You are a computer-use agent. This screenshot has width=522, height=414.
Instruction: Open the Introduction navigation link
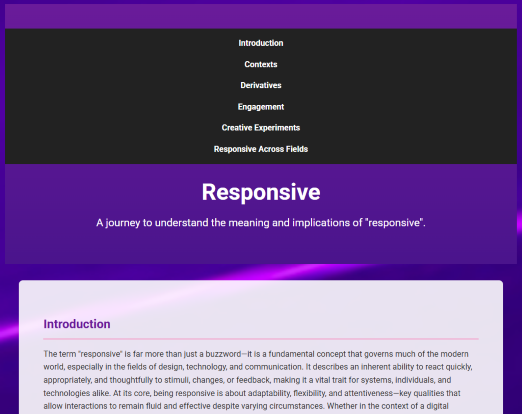pyautogui.click(x=261, y=43)
